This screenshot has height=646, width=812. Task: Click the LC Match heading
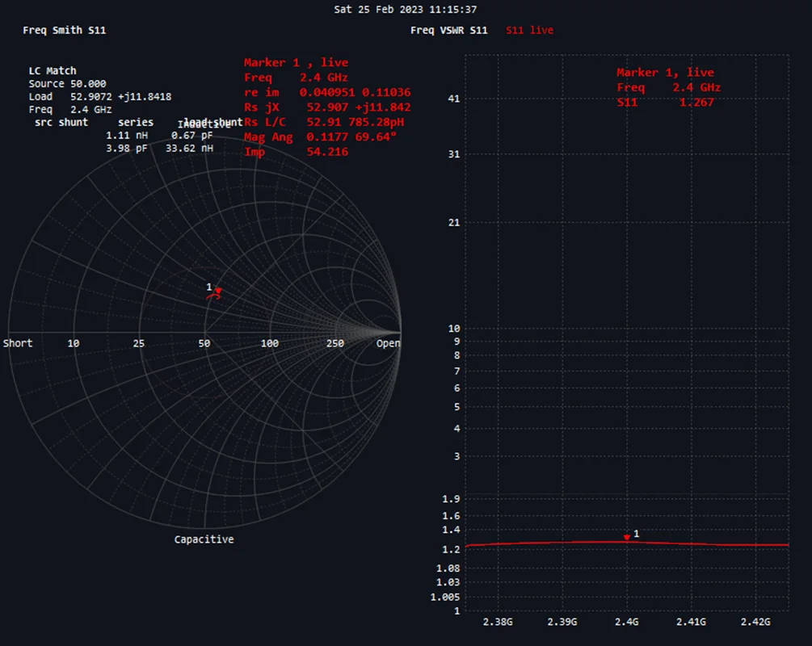[x=53, y=70]
